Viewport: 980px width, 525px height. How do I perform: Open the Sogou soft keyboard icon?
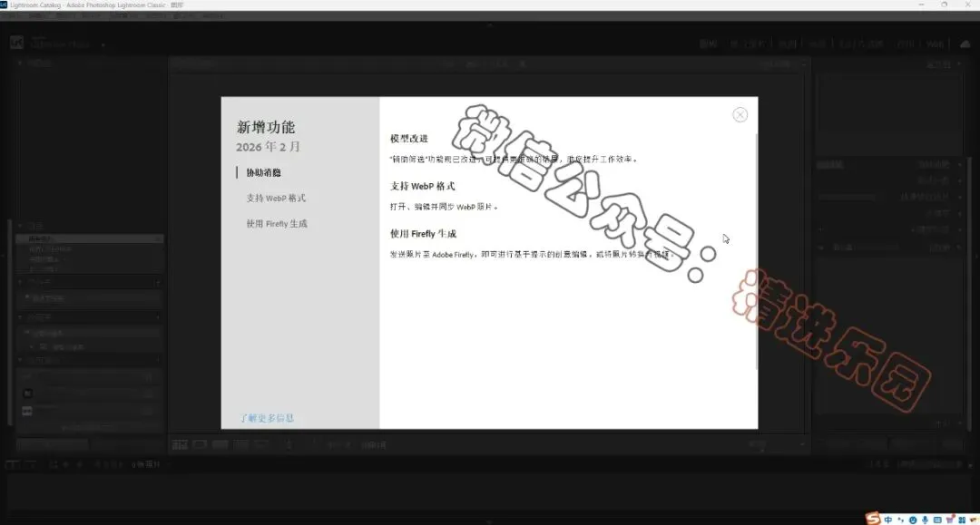coord(937,520)
